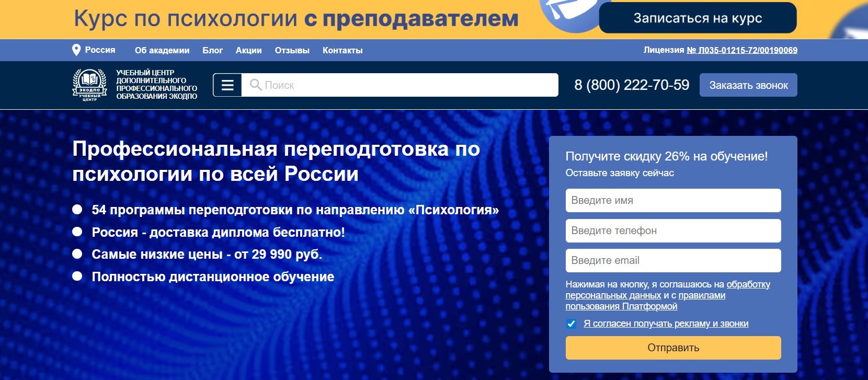Navigate to Отзывы
Screen dimensions: 868x380
pos(292,51)
